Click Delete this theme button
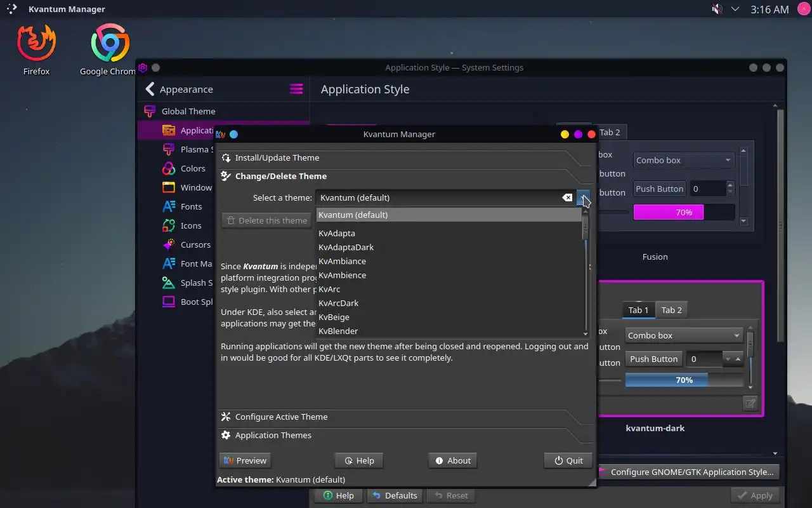 pyautogui.click(x=266, y=220)
